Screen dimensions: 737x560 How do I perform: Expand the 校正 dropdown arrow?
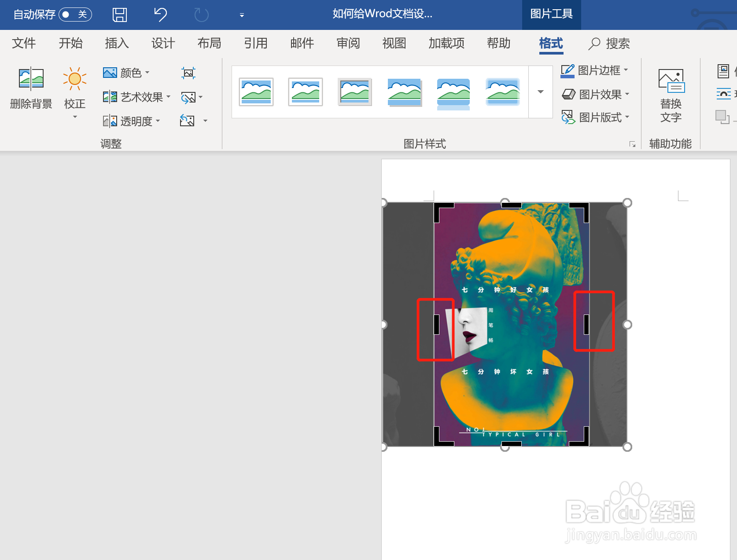coord(75,117)
